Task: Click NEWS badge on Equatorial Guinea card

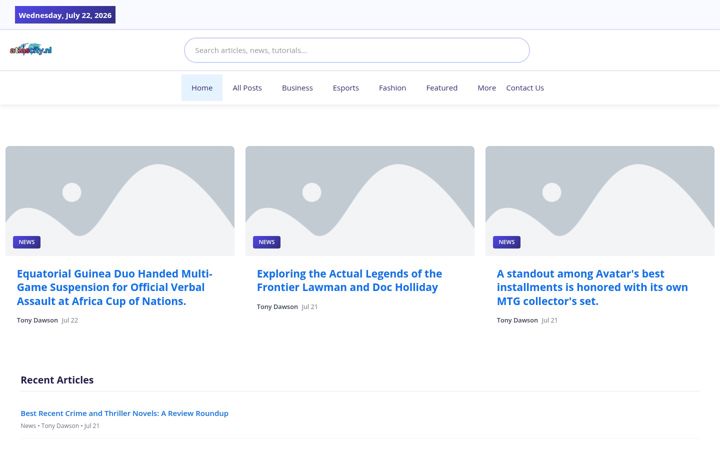Action: 27,242
